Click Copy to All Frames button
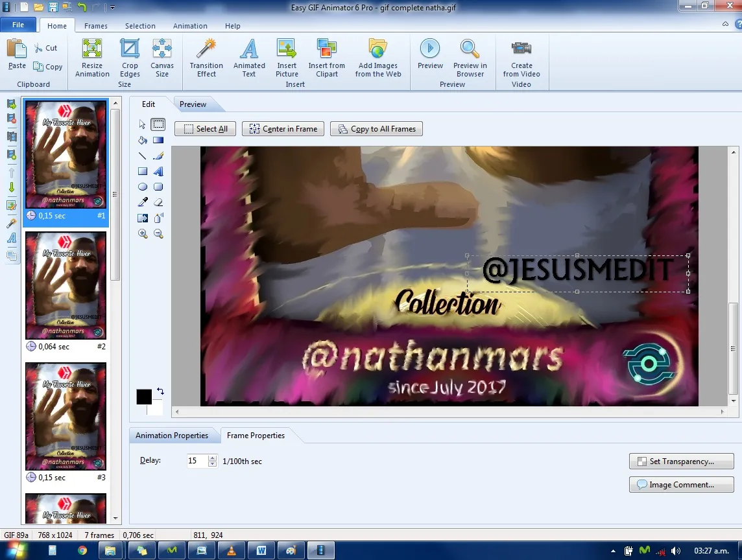The width and height of the screenshot is (742, 560). tap(376, 128)
